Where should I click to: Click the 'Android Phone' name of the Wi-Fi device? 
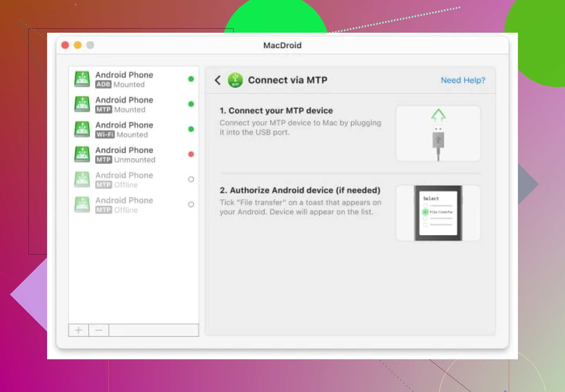tap(124, 125)
